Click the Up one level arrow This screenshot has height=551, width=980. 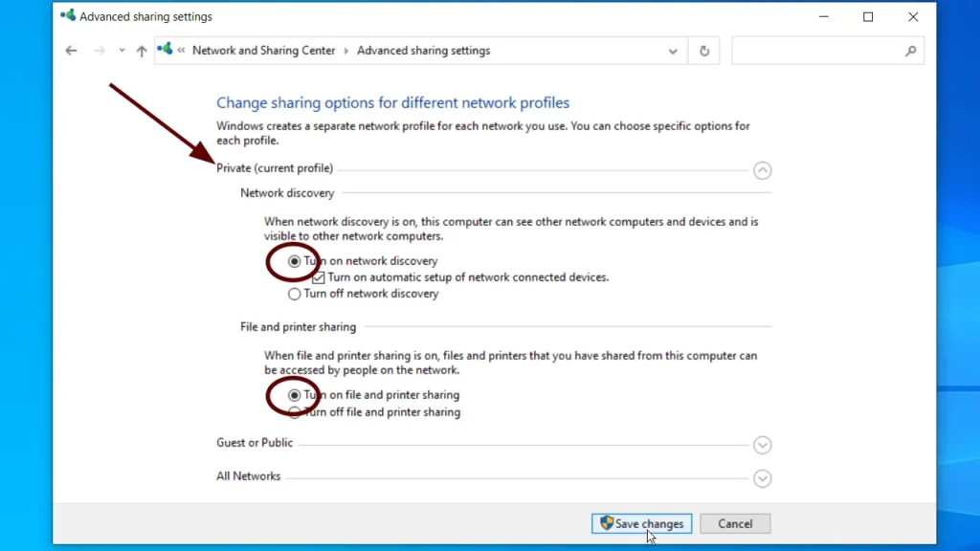click(142, 51)
